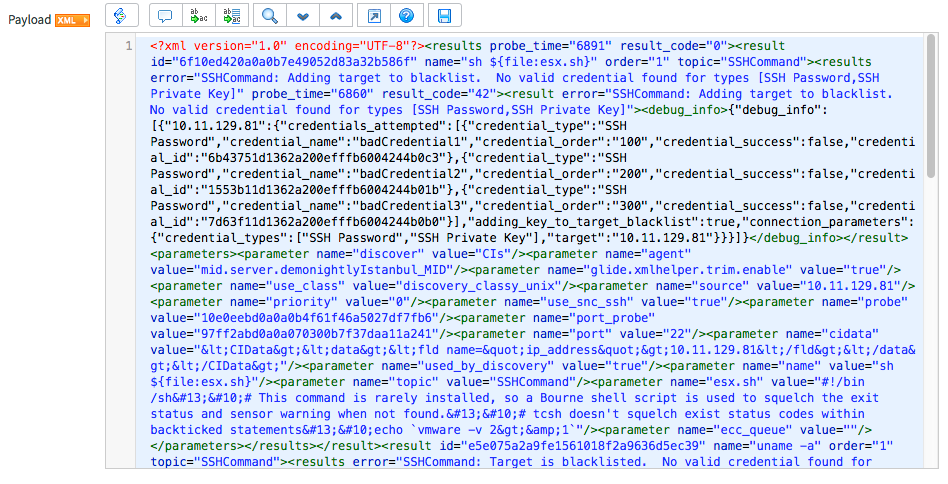Click the Replace (ab to ac) icon
The height and width of the screenshot is (484, 948).
point(198,16)
